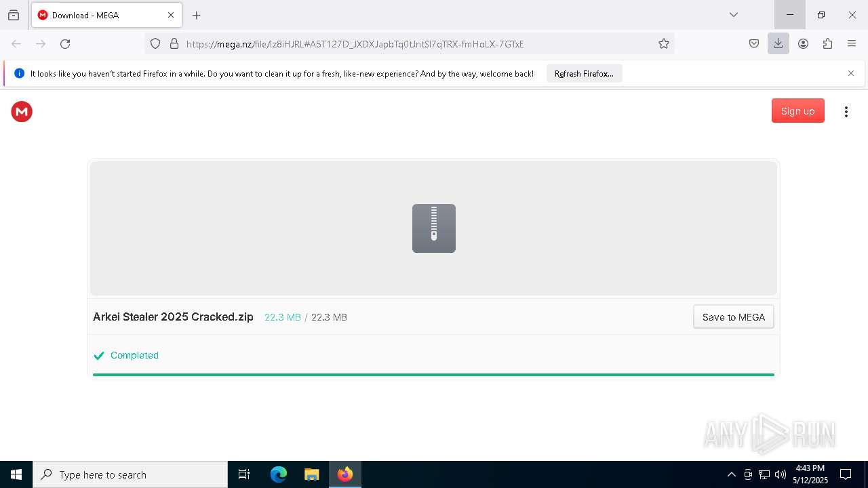
Task: Click the Completed status text
Action: 134,355
